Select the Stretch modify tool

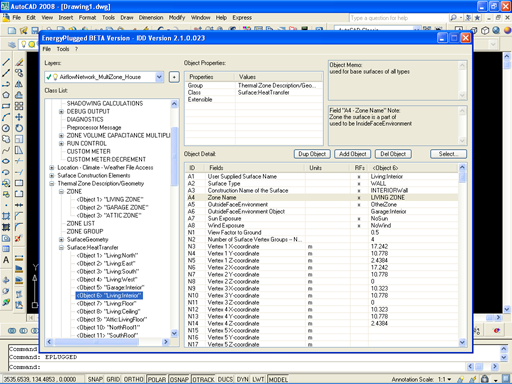[19, 150]
